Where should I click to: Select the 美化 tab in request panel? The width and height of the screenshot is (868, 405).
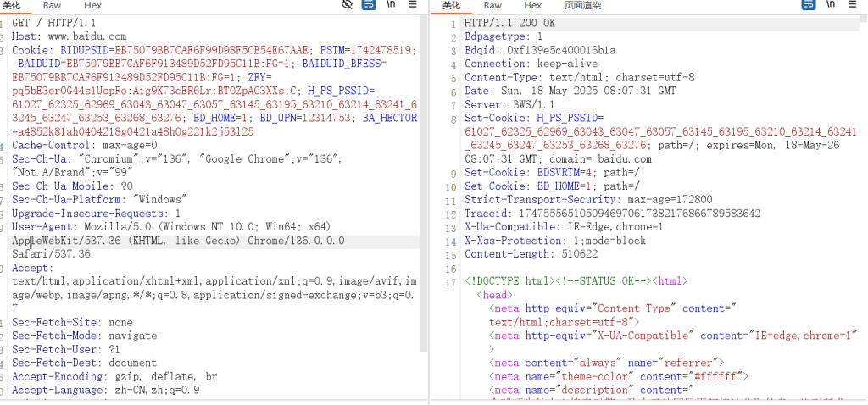pos(13,6)
